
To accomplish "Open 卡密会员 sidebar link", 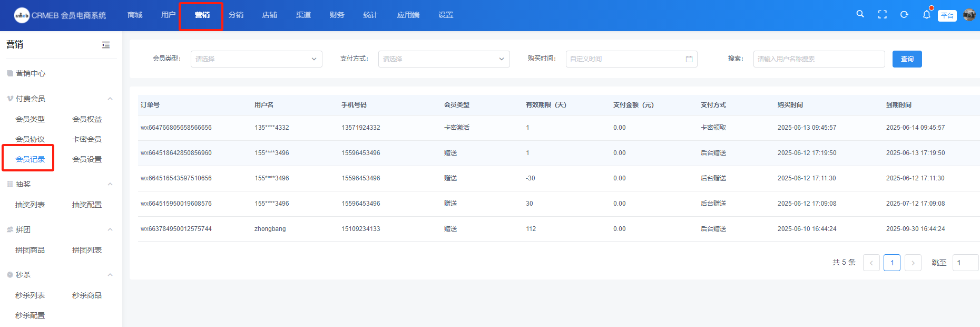I will pos(87,139).
